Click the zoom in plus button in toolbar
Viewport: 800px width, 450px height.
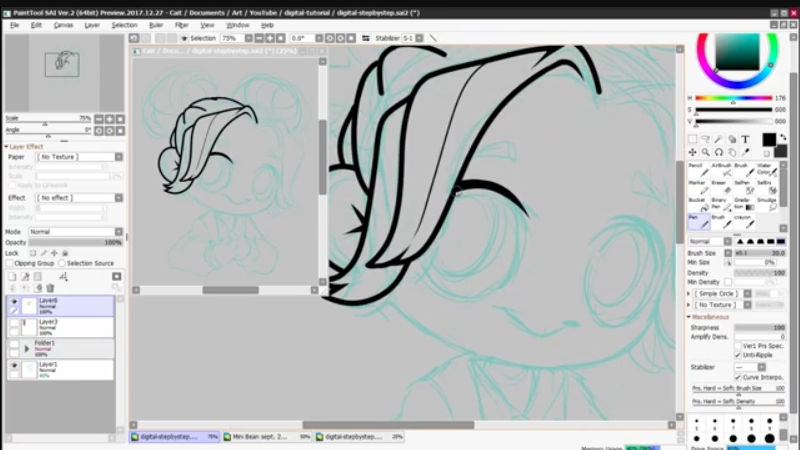tap(270, 38)
